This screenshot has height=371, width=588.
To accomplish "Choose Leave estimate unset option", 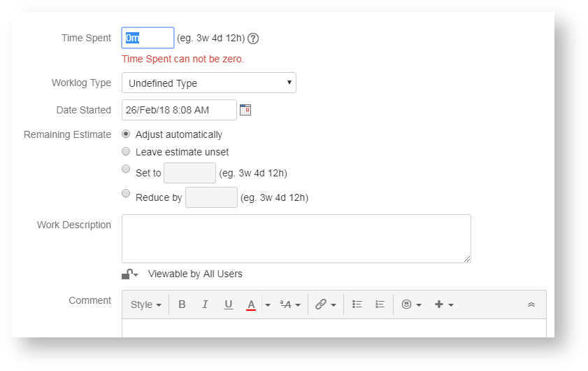I will [126, 151].
